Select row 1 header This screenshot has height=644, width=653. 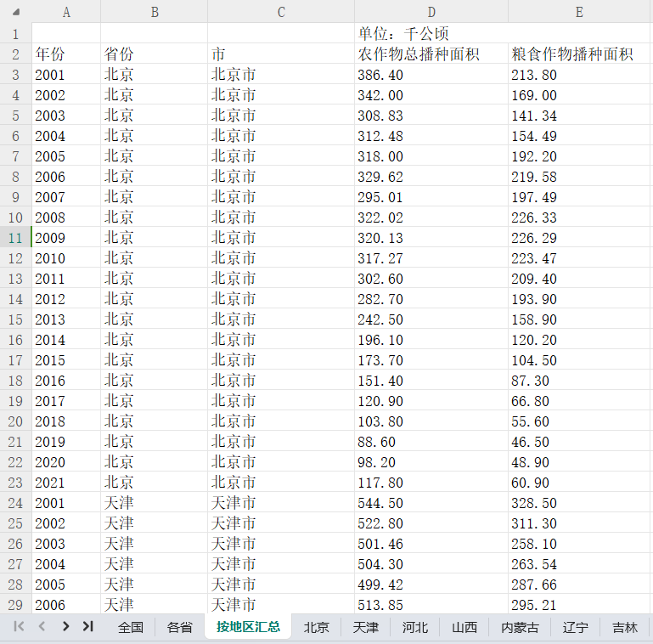[16, 33]
